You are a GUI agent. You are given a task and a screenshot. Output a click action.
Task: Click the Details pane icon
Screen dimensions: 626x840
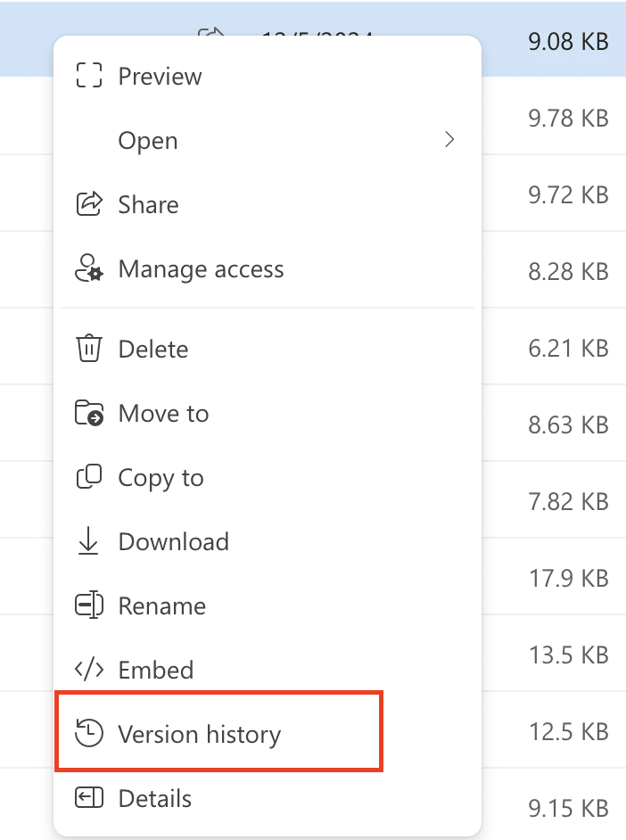click(x=88, y=798)
